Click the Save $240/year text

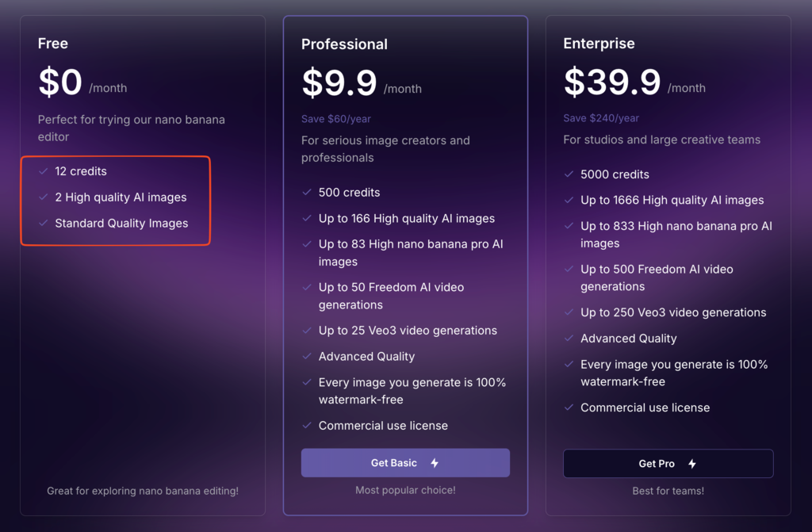601,118
